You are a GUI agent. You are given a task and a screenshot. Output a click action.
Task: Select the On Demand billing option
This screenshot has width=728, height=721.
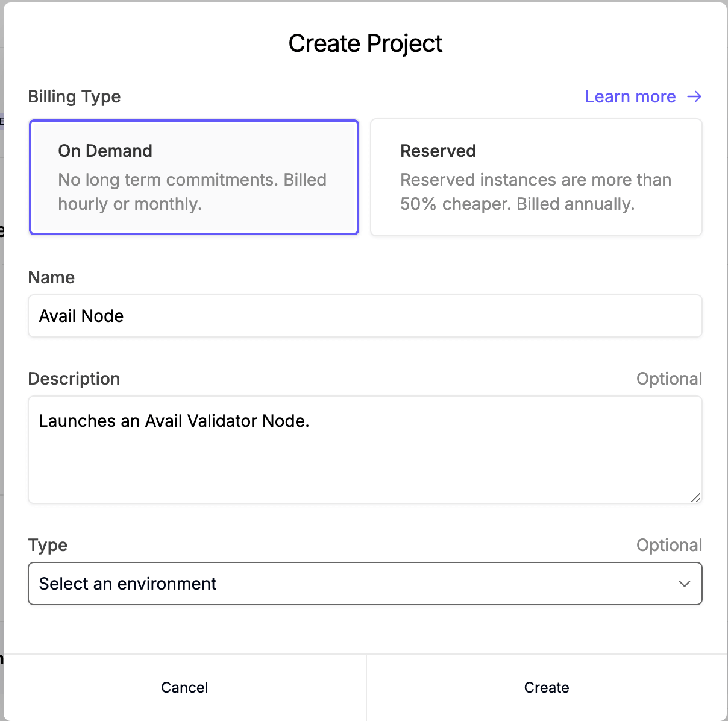point(194,177)
